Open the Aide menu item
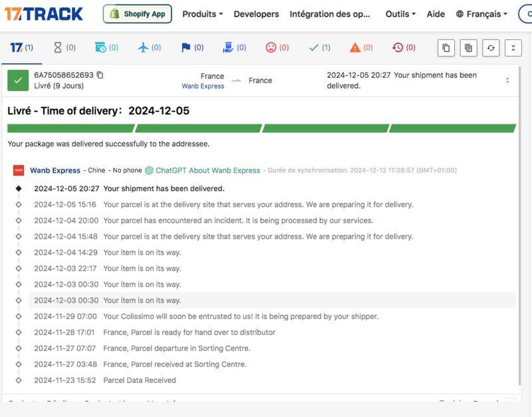This screenshot has width=532, height=417. point(436,14)
